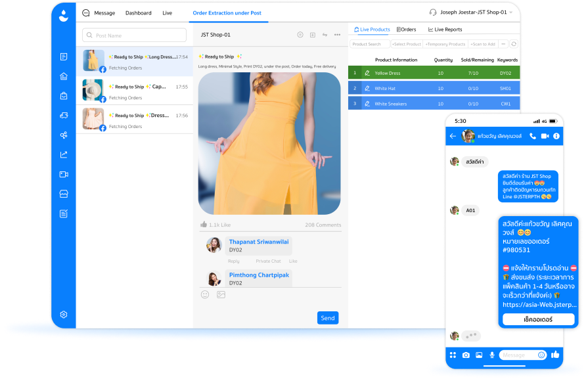The image size is (588, 379).
Task: Click the 7/10 sold value for Yellow Dress
Action: coord(473,73)
